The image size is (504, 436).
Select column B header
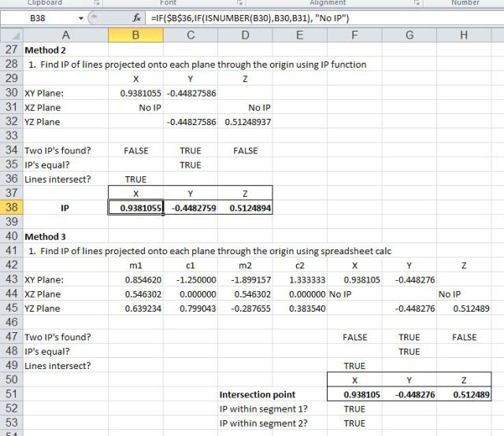tap(135, 35)
